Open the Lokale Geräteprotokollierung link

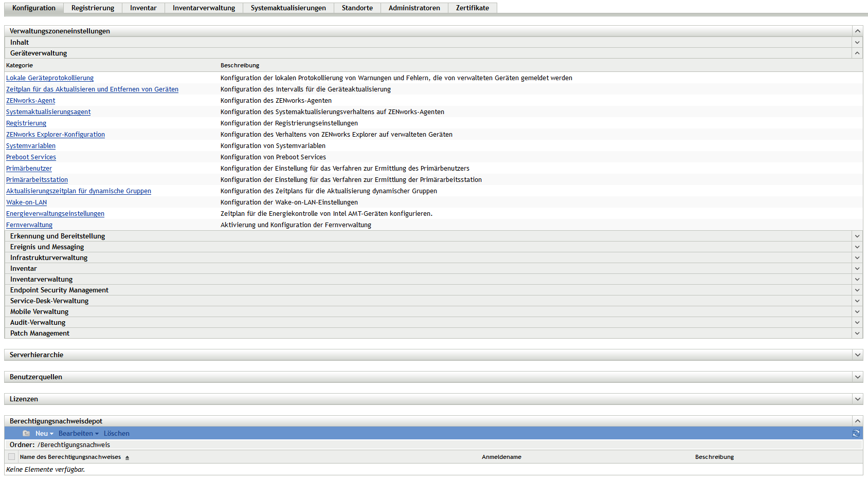(50, 78)
